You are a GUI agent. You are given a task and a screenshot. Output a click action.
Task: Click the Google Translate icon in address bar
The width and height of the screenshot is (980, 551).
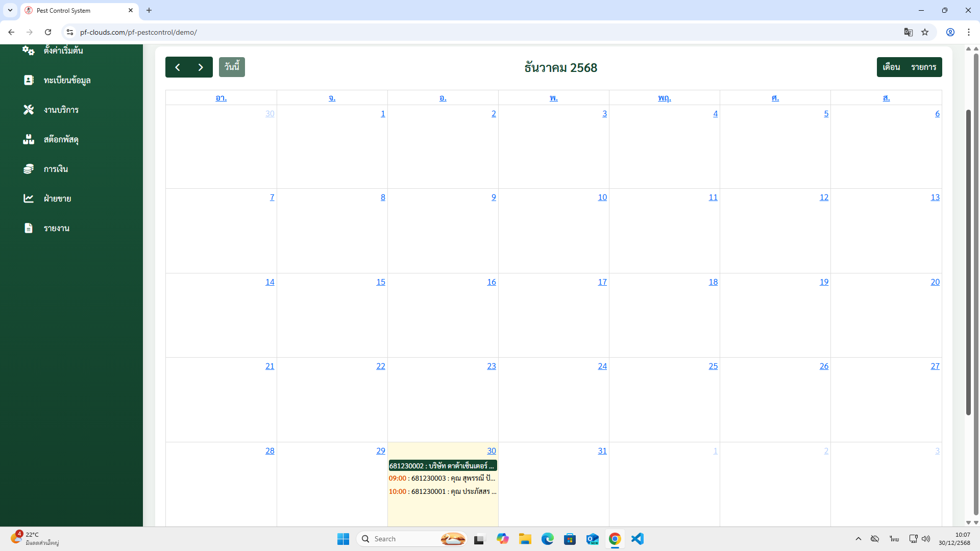tap(908, 32)
